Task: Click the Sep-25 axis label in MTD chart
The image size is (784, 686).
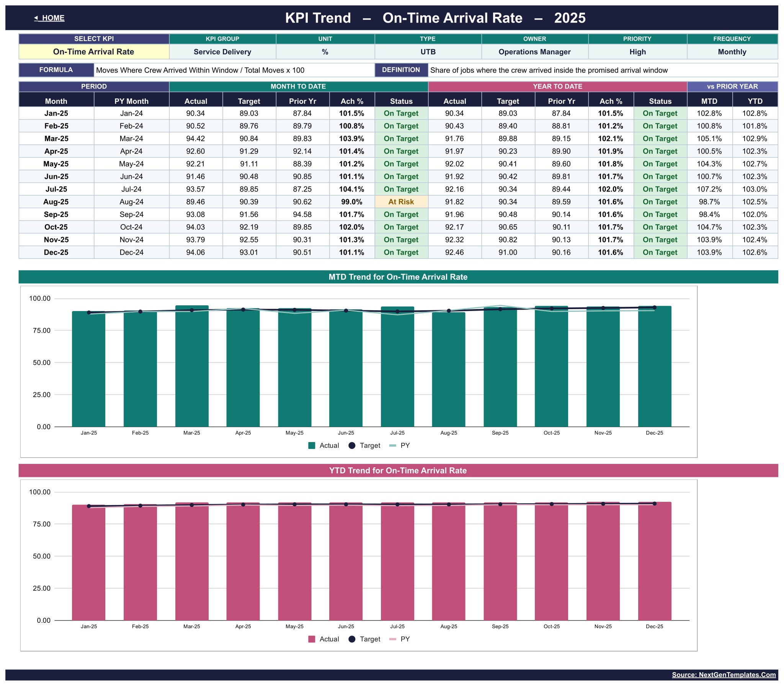Action: [x=500, y=433]
